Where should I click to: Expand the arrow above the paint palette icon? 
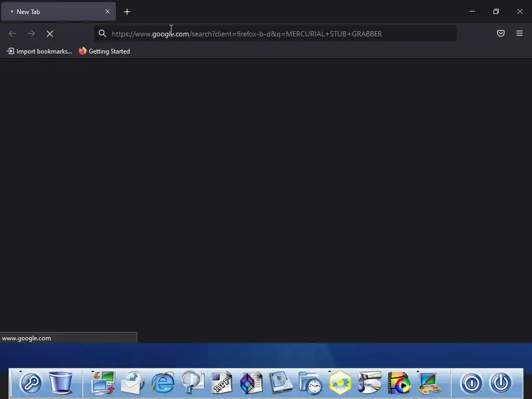pos(418,371)
